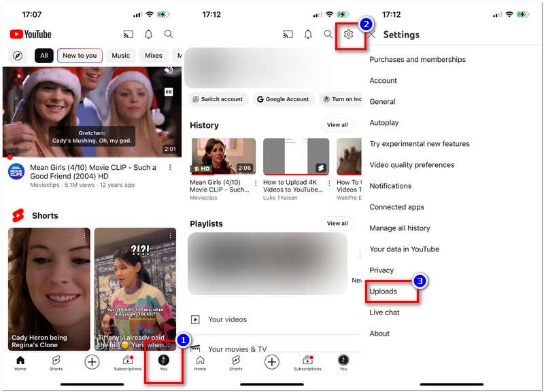Viewport: 544px width, 392px height.
Task: Tap the Create plus button on home feed
Action: (x=92, y=362)
